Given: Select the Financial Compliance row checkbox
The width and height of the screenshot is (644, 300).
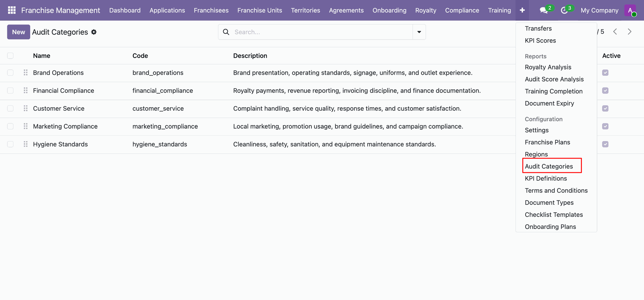Looking at the screenshot, I should tap(10, 91).
